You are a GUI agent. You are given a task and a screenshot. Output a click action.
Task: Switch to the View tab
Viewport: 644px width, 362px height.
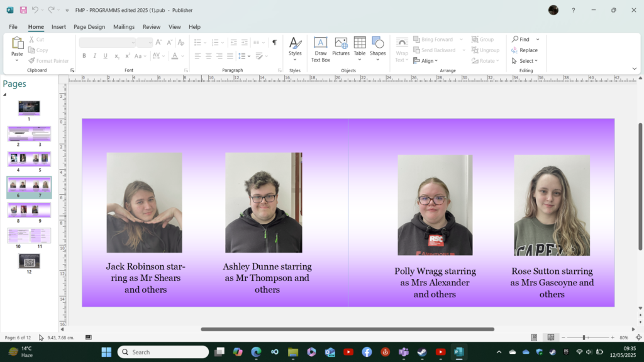pyautogui.click(x=175, y=26)
